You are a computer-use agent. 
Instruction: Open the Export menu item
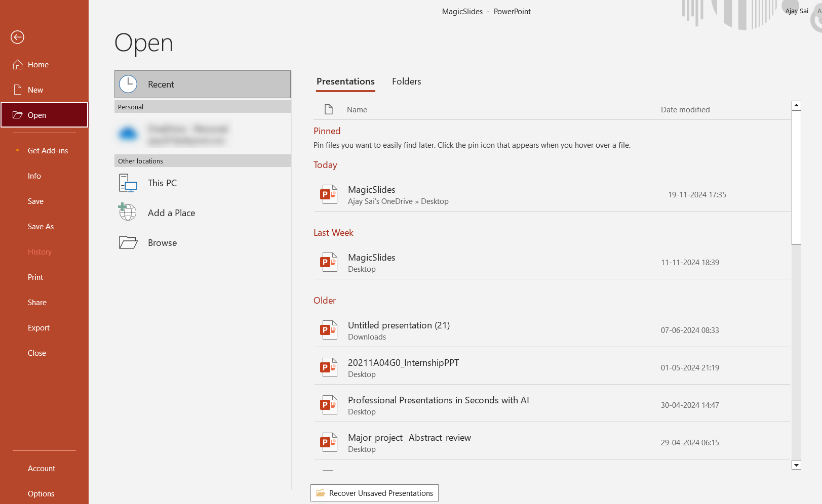(38, 328)
